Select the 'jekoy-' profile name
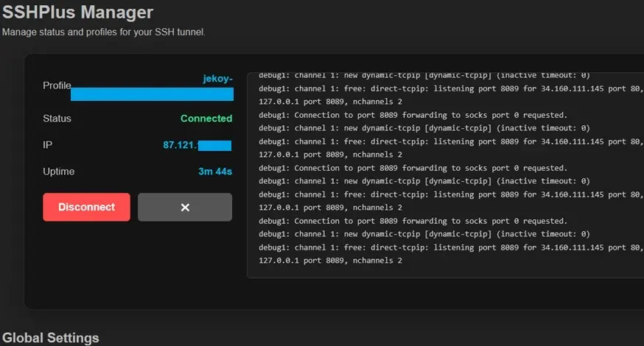This screenshot has width=644, height=346. pyautogui.click(x=217, y=78)
